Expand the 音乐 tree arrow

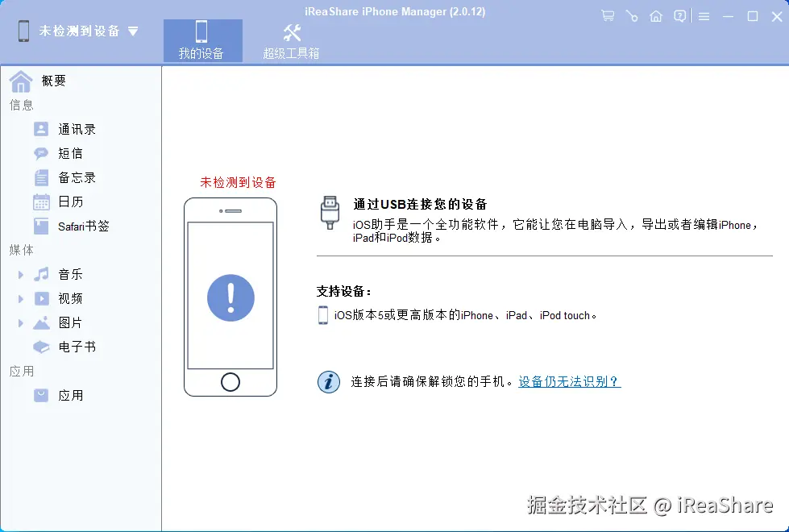21,274
